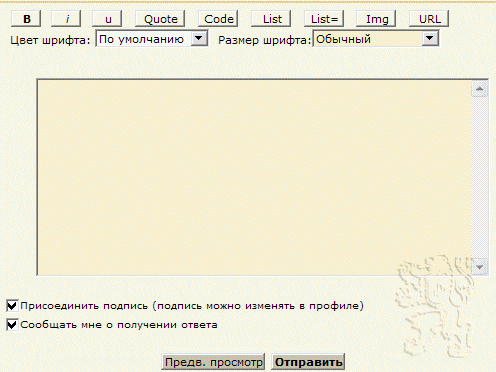The width and height of the screenshot is (496, 372).
Task: Open the font size dropdown
Action: point(376,39)
